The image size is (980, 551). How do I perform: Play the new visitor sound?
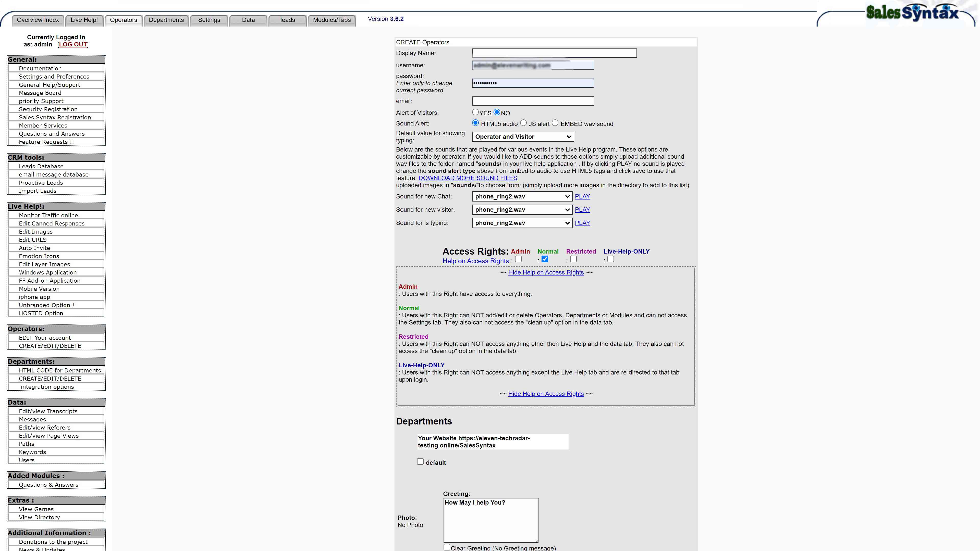coord(582,209)
